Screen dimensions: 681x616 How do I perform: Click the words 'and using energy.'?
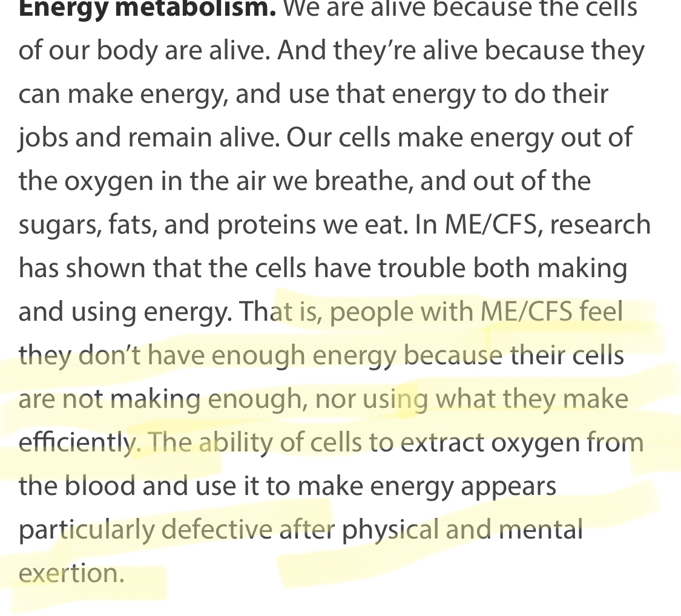click(125, 311)
